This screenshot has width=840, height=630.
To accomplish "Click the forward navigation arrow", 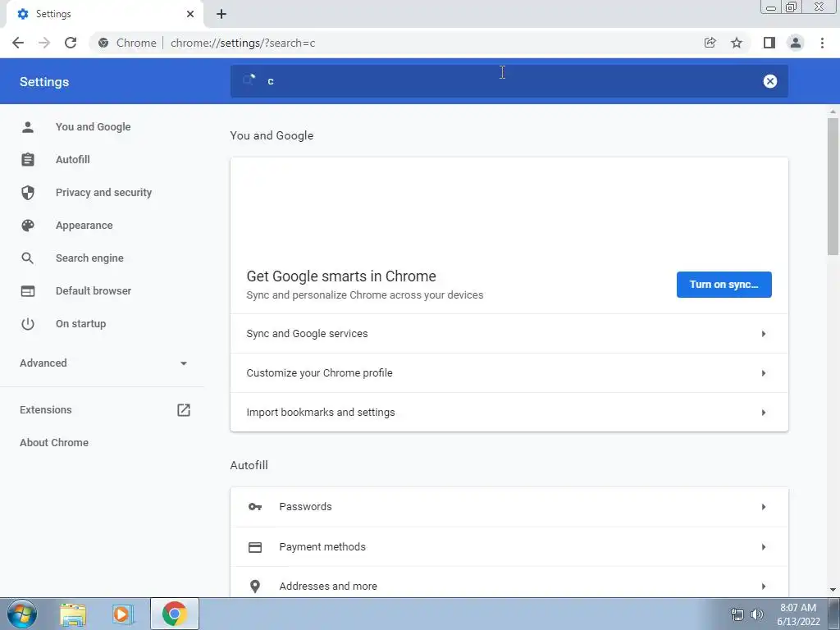I will (x=44, y=43).
